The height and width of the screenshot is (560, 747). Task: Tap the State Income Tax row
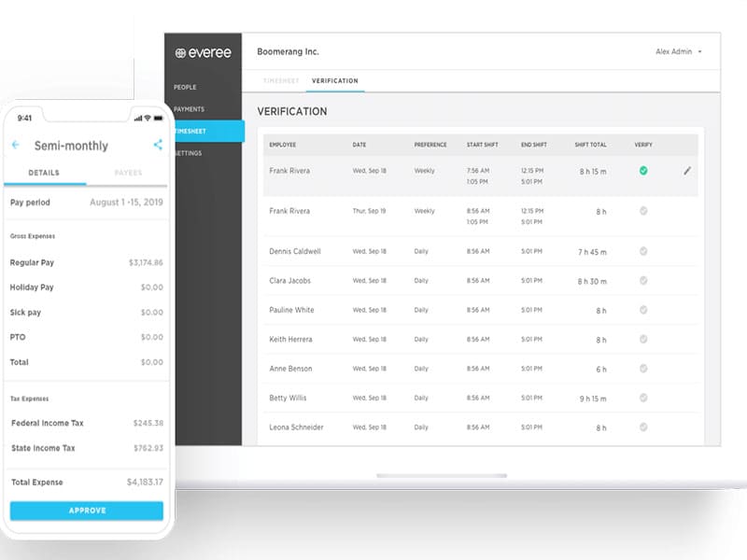coord(87,448)
